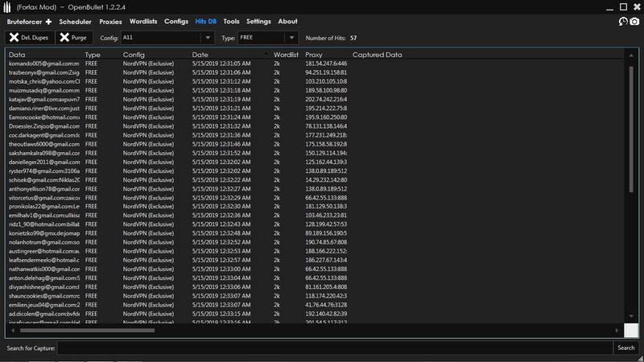Take a screenshot with the camera icon
This screenshot has height=362, width=644.
634,22
